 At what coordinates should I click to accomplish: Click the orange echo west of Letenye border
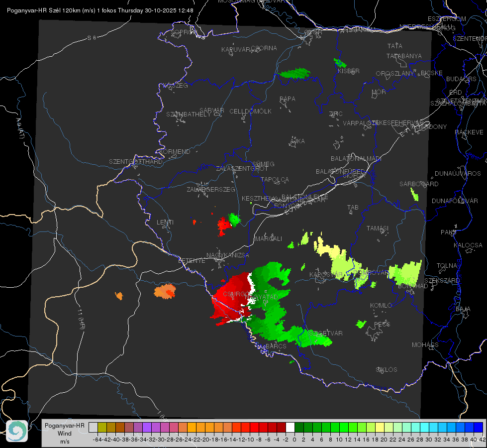[x=165, y=292]
